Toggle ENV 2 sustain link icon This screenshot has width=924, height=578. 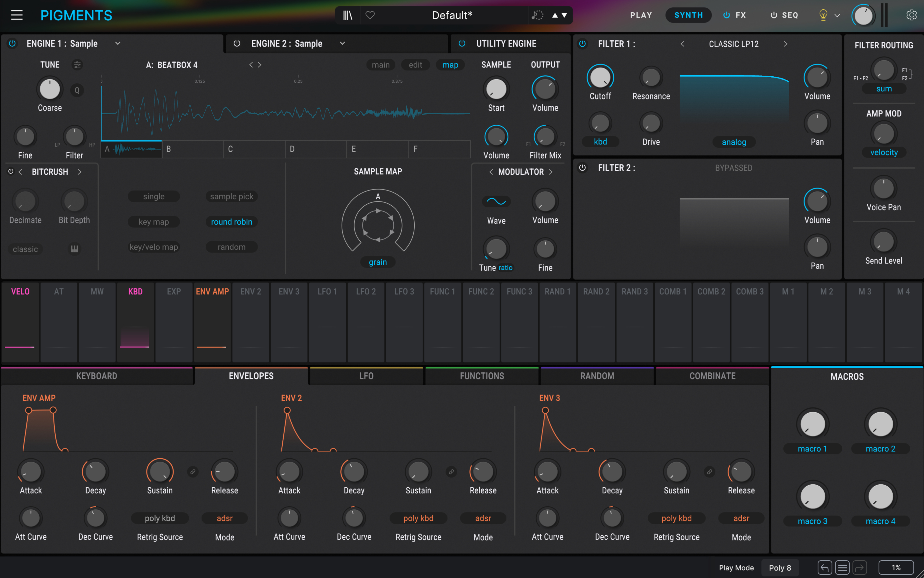(x=451, y=472)
